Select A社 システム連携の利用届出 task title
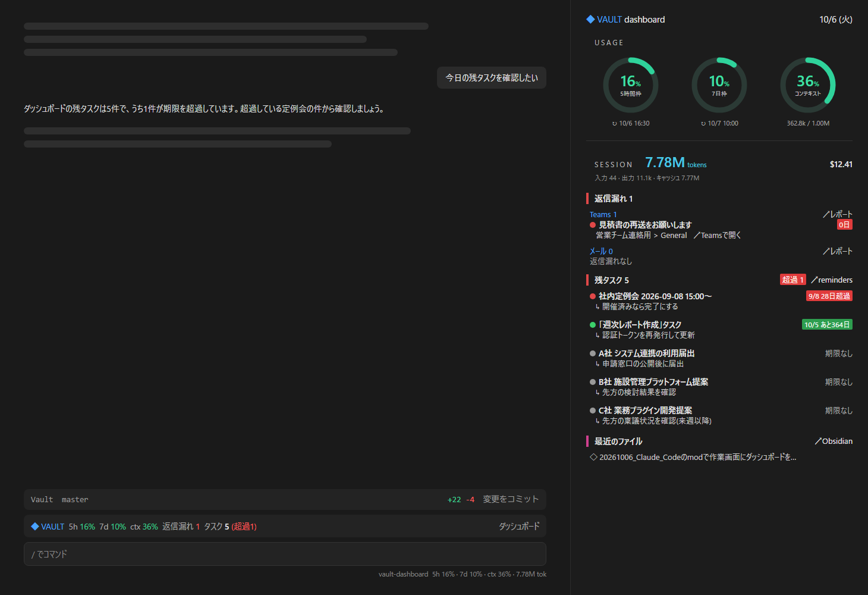Image resolution: width=868 pixels, height=595 pixels. coord(646,353)
